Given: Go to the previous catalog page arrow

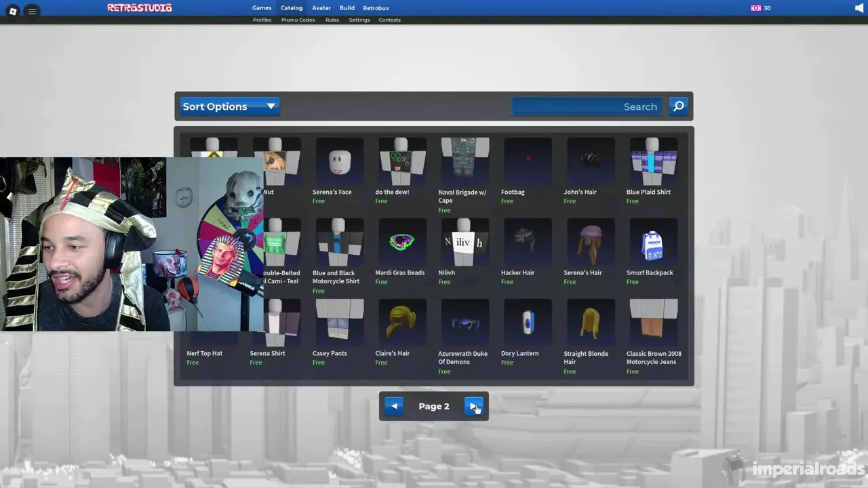Looking at the screenshot, I should click(394, 406).
